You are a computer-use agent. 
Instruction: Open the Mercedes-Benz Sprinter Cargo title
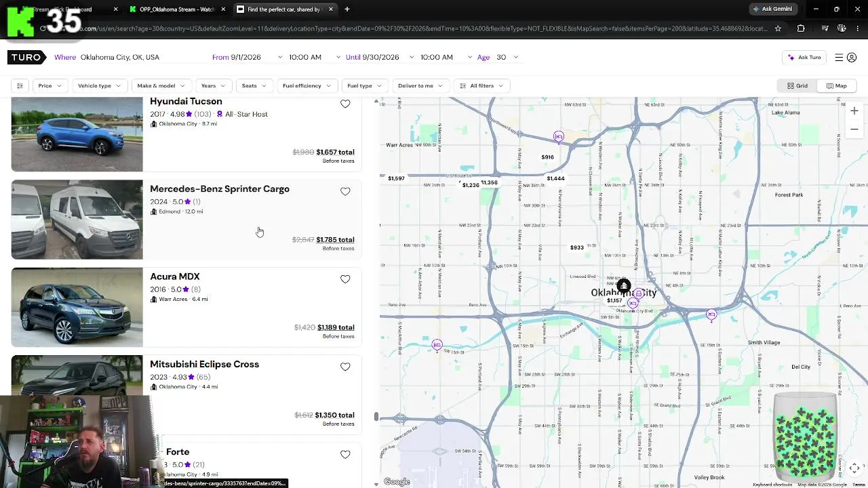pos(220,189)
